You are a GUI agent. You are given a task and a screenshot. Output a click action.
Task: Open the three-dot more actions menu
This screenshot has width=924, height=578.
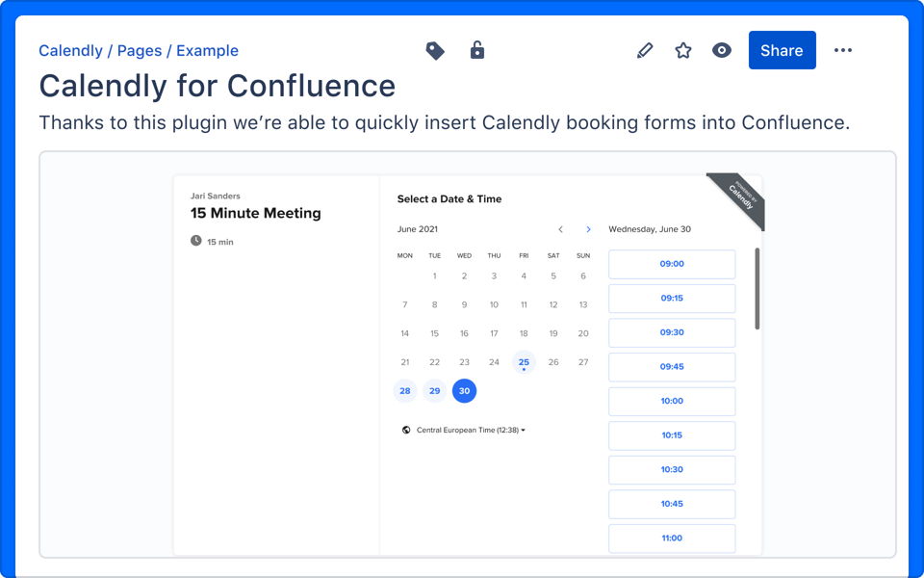click(843, 51)
